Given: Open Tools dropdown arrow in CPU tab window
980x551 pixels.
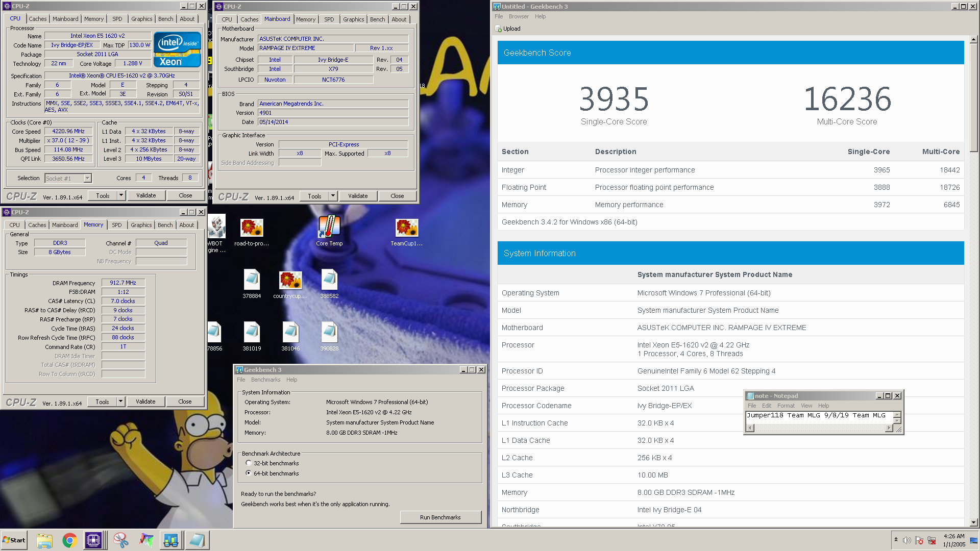Looking at the screenshot, I should (x=121, y=195).
